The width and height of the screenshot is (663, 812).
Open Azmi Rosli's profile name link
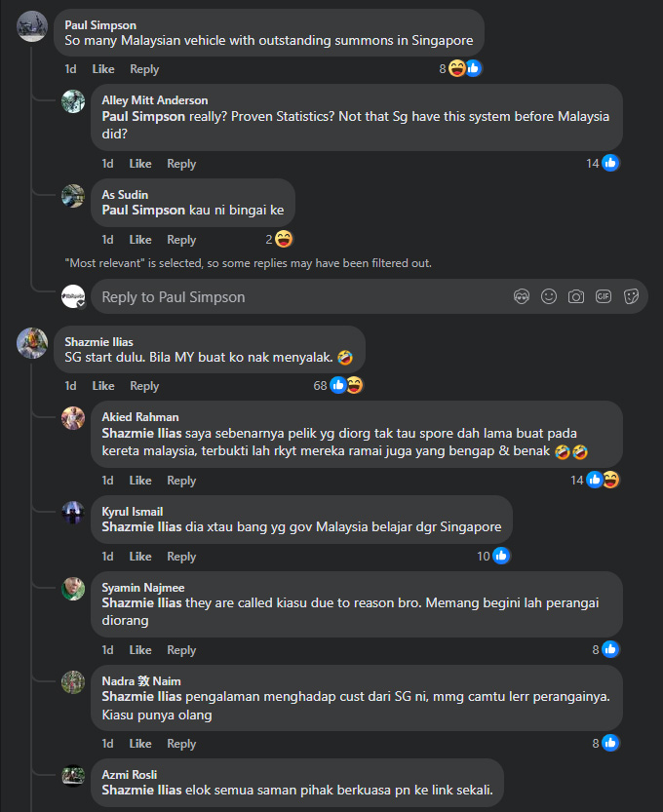click(132, 774)
